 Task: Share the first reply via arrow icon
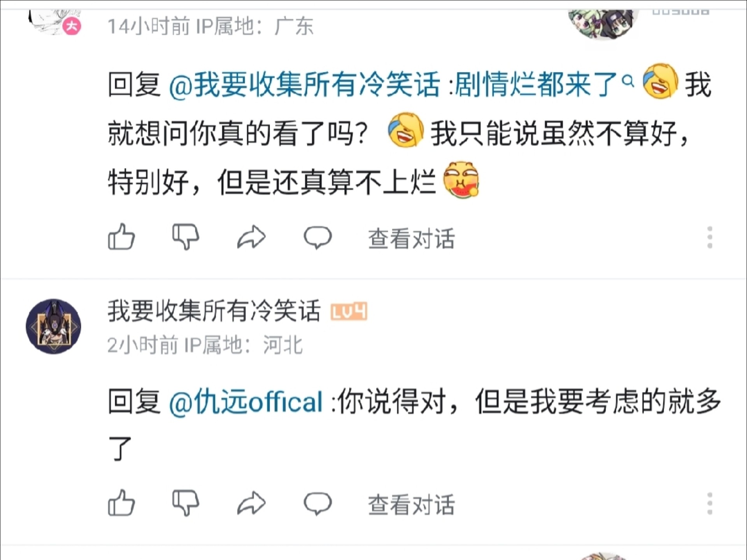click(251, 237)
